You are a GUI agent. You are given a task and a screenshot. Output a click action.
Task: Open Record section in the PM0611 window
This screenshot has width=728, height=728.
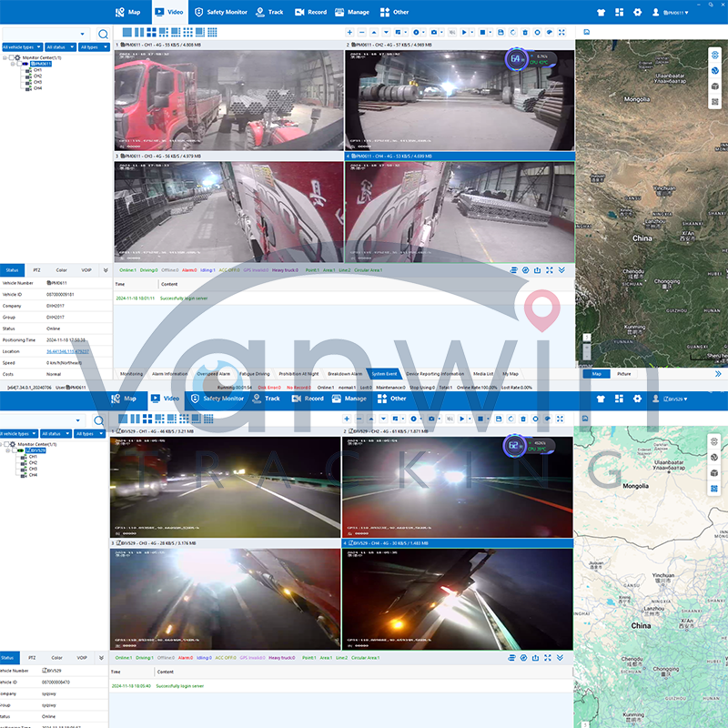pyautogui.click(x=310, y=12)
